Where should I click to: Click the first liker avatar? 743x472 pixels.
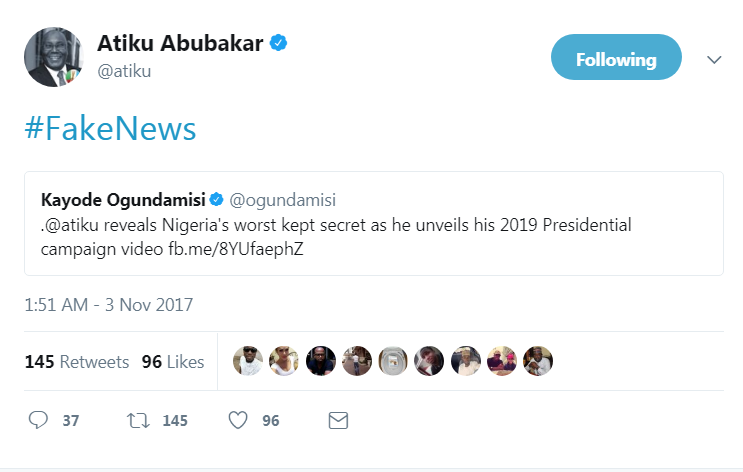point(247,361)
